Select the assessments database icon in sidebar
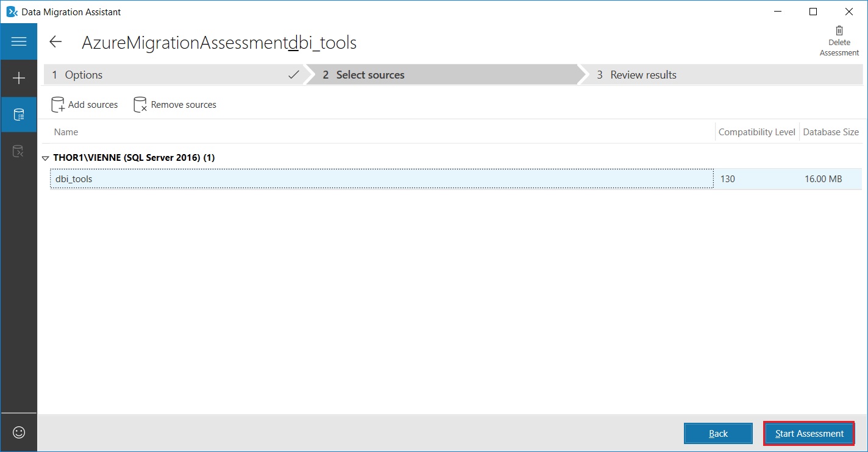The height and width of the screenshot is (452, 868). [x=19, y=115]
